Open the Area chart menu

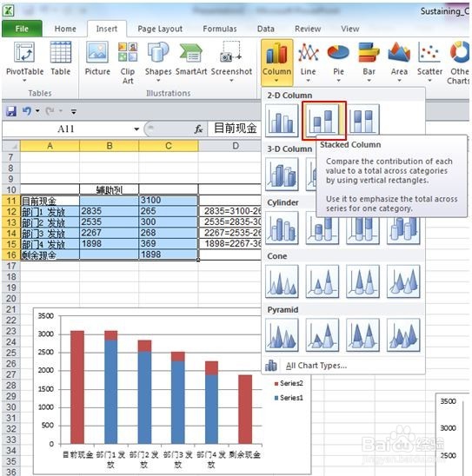click(399, 63)
